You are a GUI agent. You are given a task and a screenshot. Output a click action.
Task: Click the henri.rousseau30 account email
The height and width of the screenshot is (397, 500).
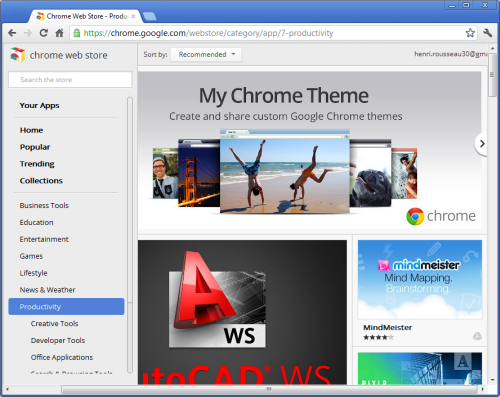451,54
